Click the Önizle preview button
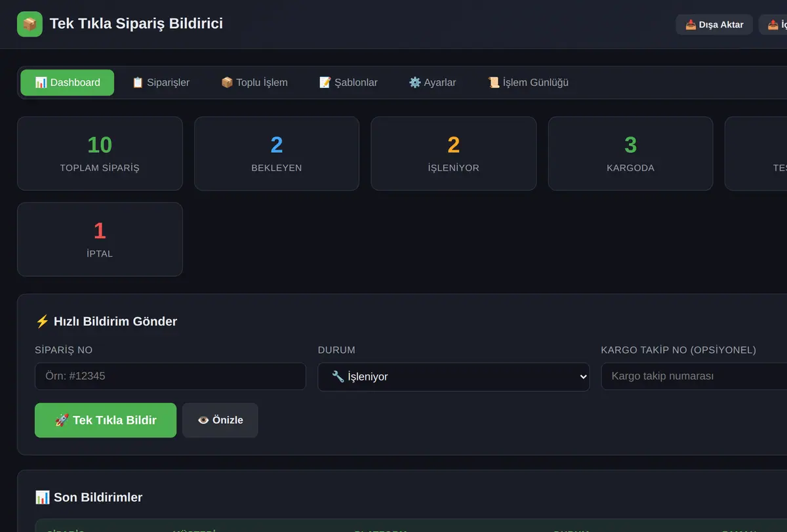The width and height of the screenshot is (787, 532). coord(220,420)
